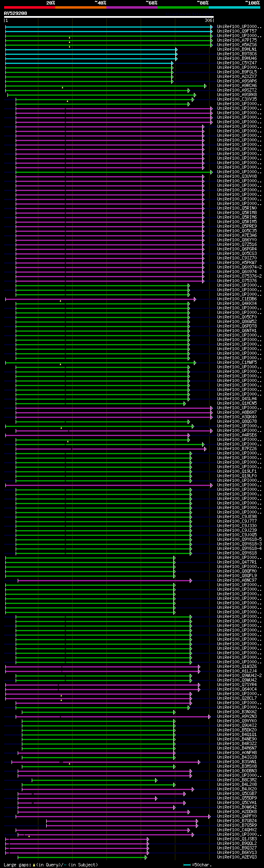The height and width of the screenshot is (868, 264).
Task: Select label UniRef100_Q19LF1
Action: pyautogui.click(x=237, y=471)
